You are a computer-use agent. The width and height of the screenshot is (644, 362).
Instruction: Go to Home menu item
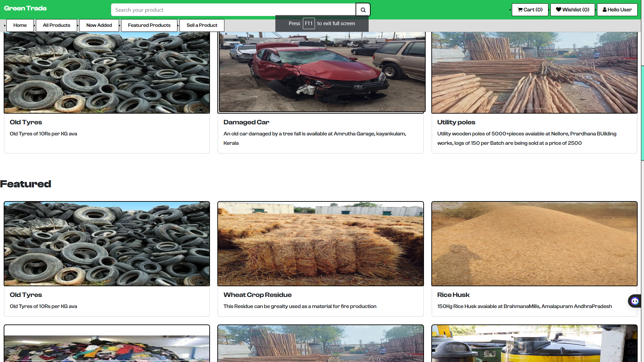[x=20, y=25]
